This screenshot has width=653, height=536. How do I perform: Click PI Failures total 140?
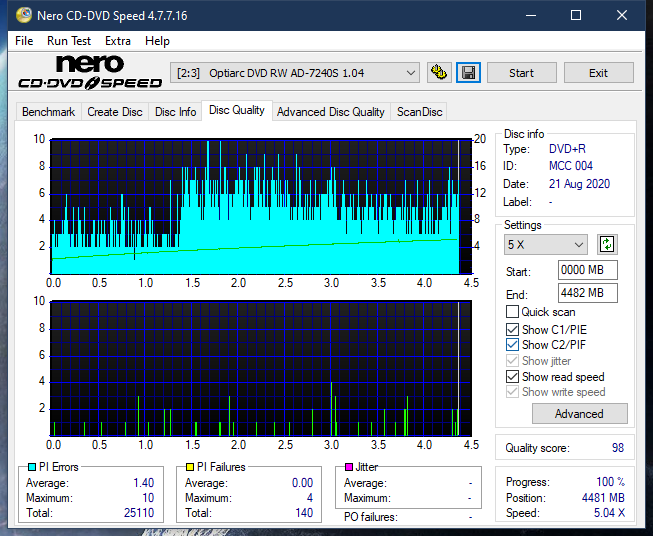pyautogui.click(x=304, y=513)
